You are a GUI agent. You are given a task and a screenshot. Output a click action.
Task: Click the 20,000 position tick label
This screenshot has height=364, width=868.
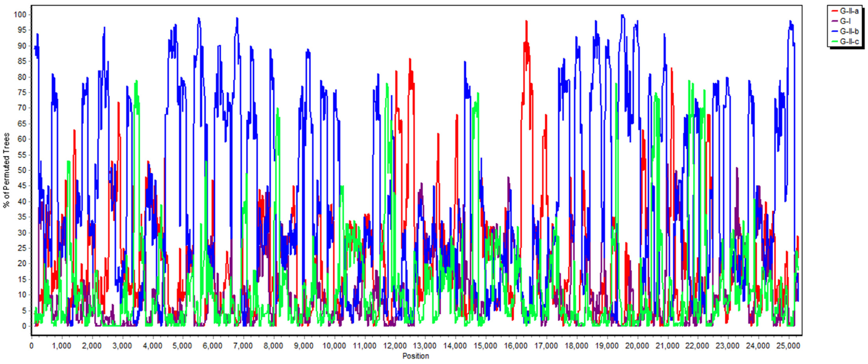pos(637,346)
